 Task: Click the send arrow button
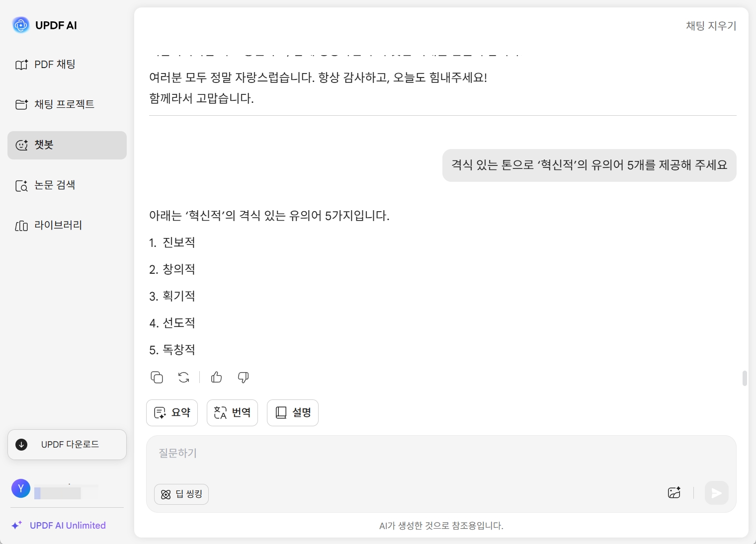pyautogui.click(x=716, y=493)
